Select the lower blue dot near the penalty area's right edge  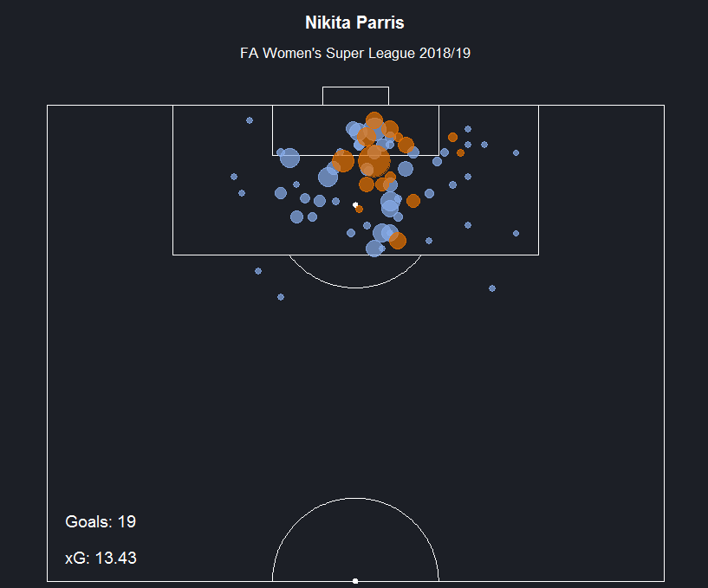516,233
